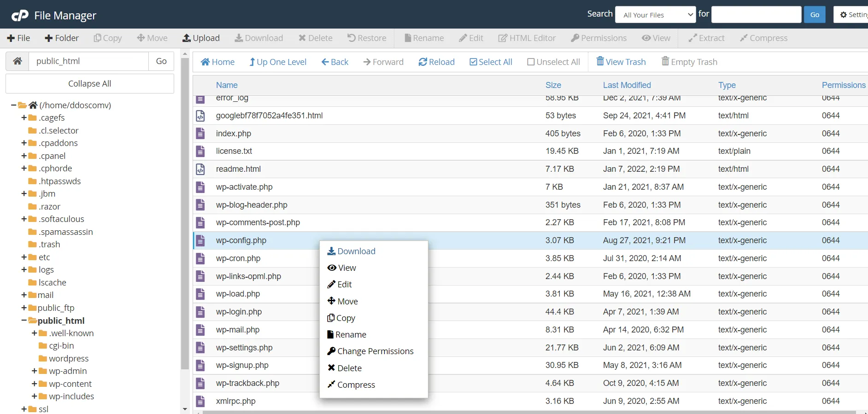
Task: Click the public_html path input field
Action: pos(89,61)
